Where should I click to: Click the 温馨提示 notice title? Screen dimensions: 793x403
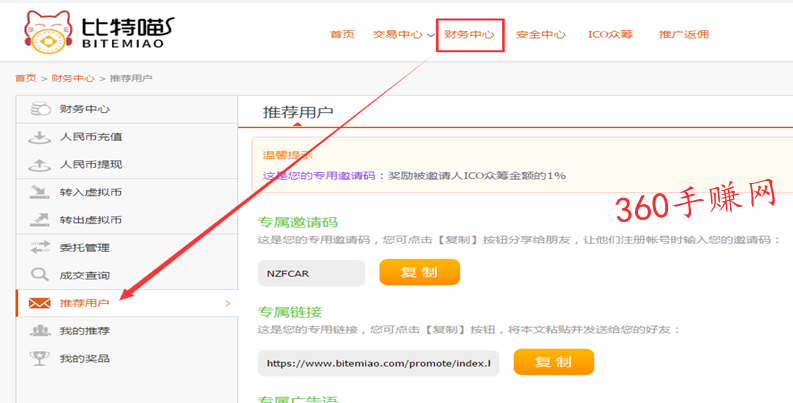[x=288, y=155]
